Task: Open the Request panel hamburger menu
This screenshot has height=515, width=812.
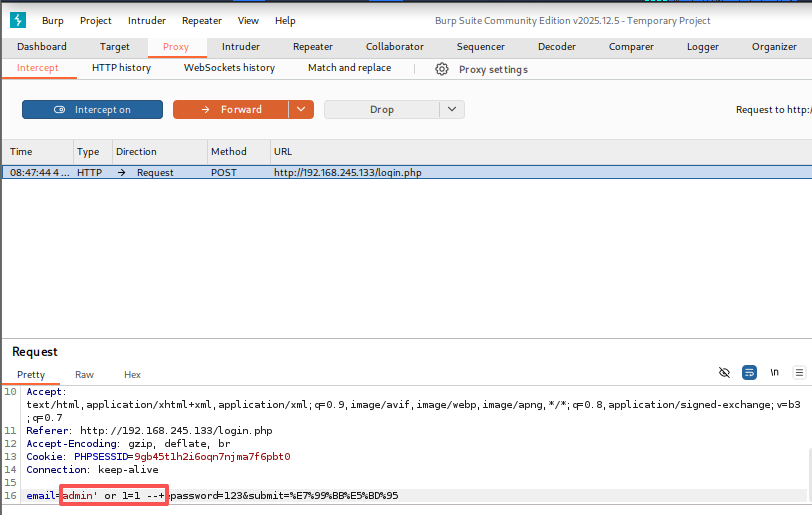Action: pyautogui.click(x=799, y=373)
